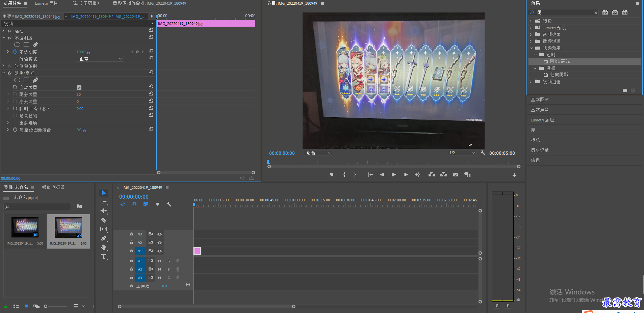The image size is (644, 313).
Task: Open the 历史记录 panel
Action: pos(540,150)
